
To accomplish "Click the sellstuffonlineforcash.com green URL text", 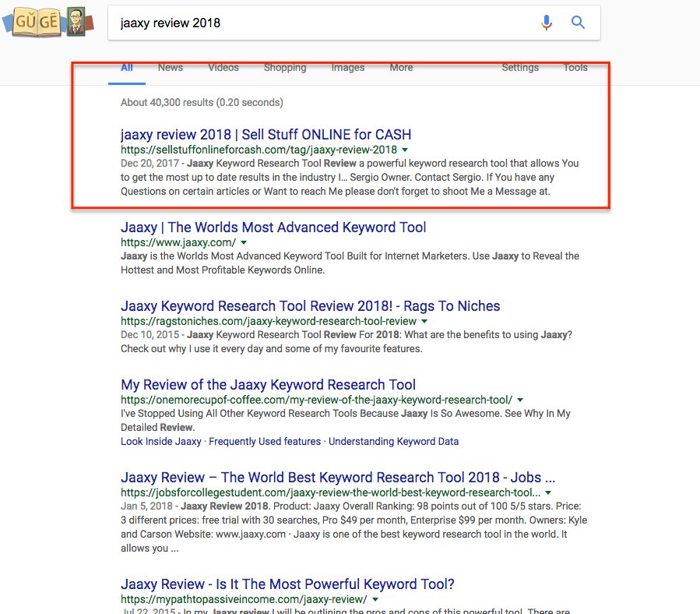I will (259, 150).
